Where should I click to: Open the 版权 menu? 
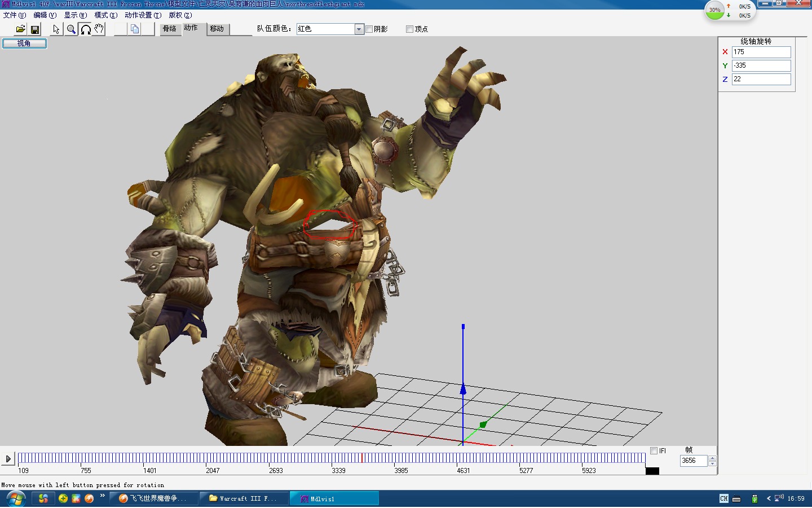coord(180,15)
